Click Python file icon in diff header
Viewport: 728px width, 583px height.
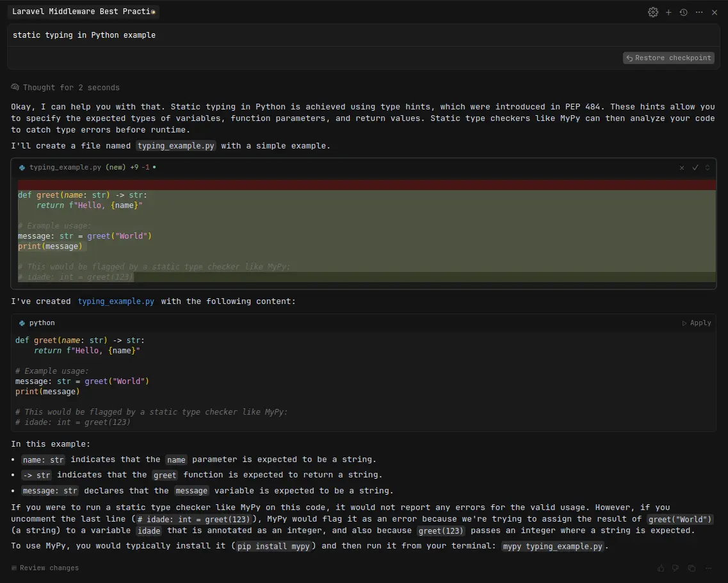coord(22,168)
